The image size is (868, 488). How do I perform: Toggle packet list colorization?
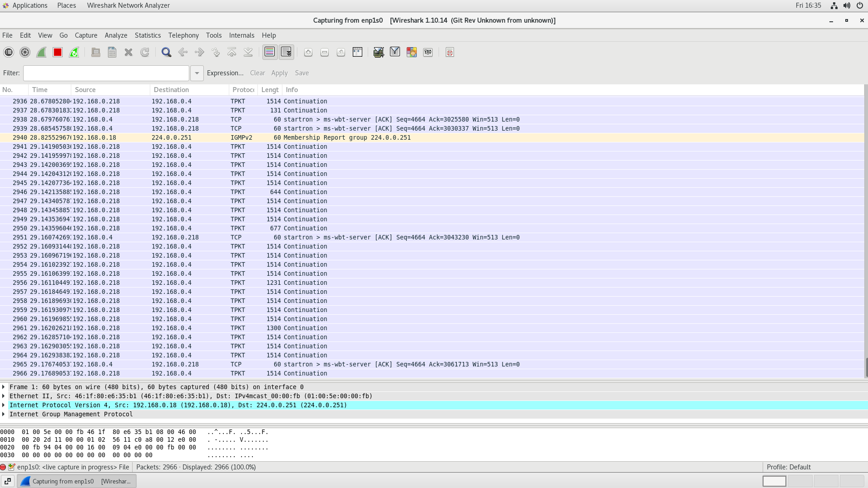[270, 52]
